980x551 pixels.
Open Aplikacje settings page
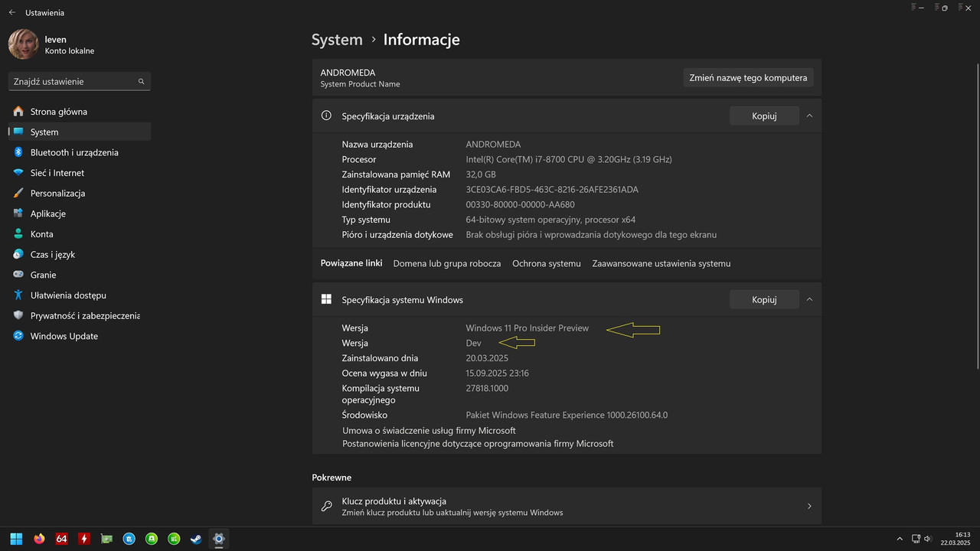(x=80, y=214)
